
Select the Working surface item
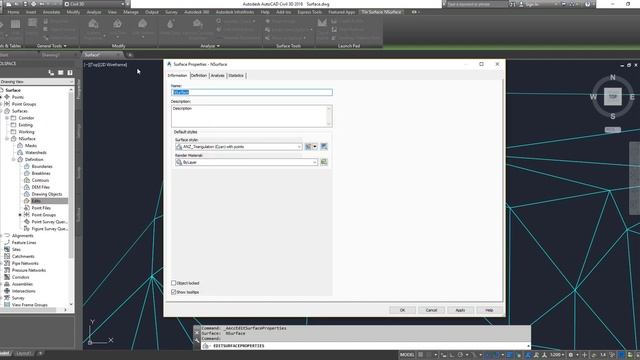26,132
